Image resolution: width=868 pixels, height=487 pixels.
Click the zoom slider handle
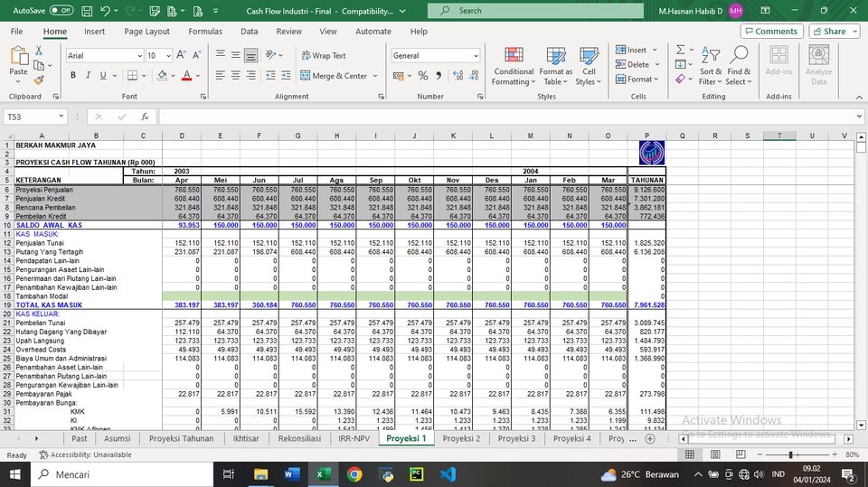(791, 454)
